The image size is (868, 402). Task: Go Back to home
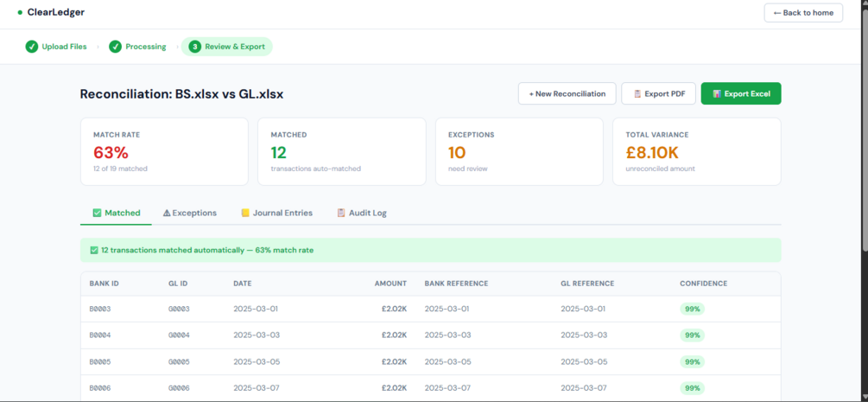803,13
